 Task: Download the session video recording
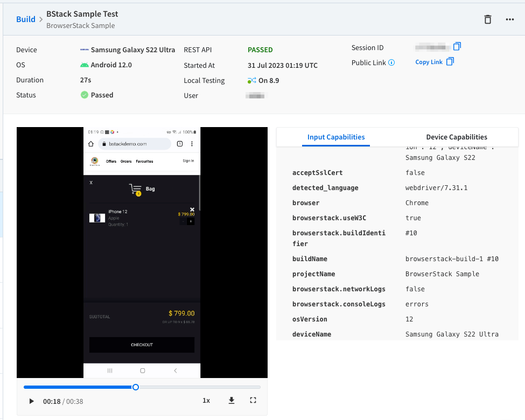(232, 401)
